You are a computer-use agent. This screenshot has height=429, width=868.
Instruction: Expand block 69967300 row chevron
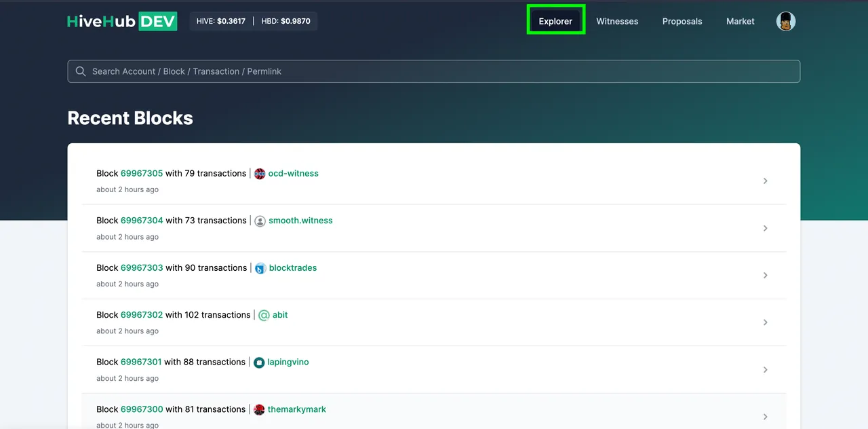765,417
